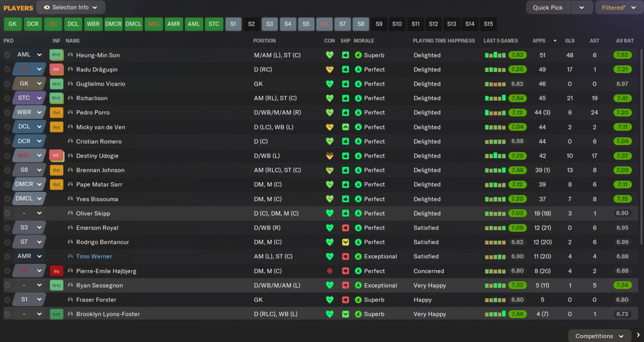Sort by the PLAYING TIME HAPPINESS column header
The width and height of the screenshot is (644, 342).
(x=444, y=41)
